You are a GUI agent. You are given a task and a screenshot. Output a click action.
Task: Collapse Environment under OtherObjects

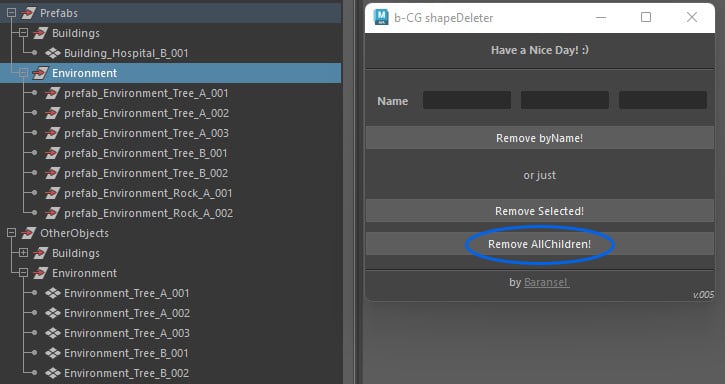coord(24,273)
